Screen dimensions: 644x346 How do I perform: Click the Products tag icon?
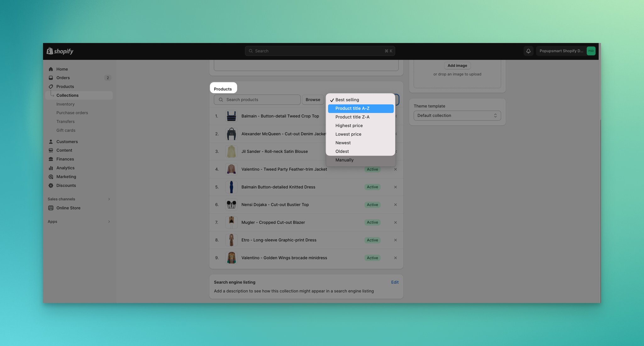tap(51, 87)
